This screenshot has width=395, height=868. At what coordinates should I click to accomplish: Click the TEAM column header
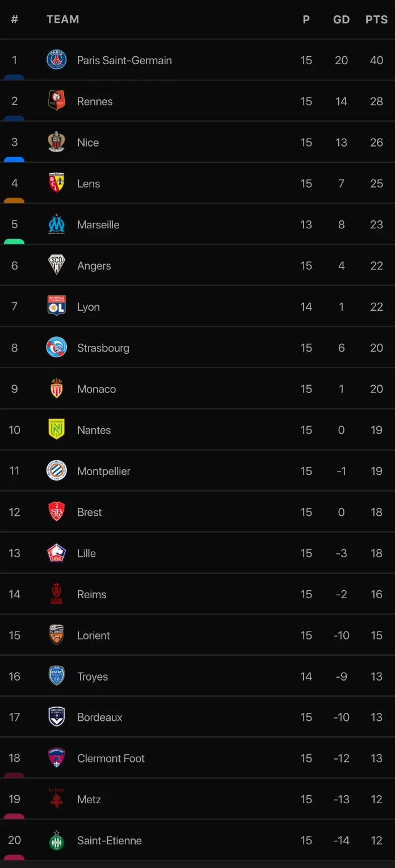point(62,19)
